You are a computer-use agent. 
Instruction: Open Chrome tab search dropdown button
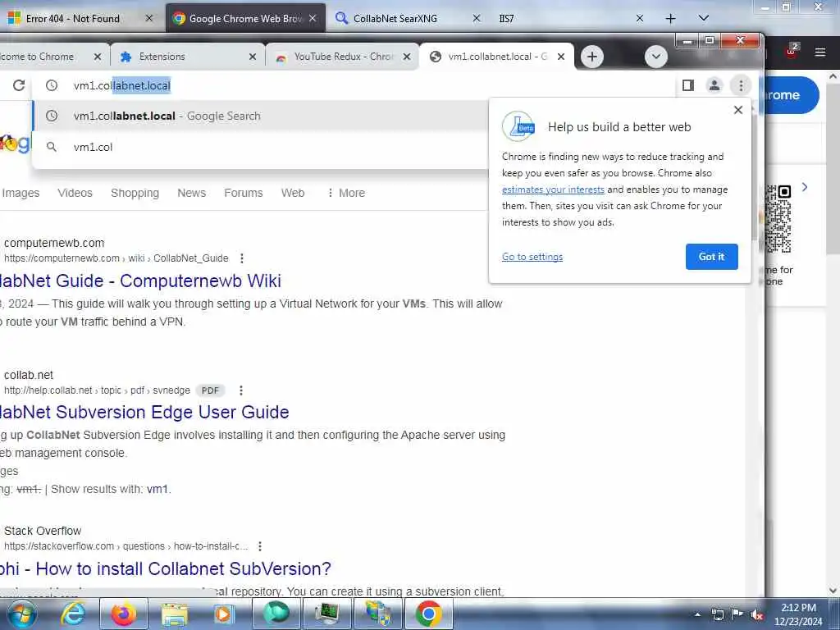[x=655, y=57]
